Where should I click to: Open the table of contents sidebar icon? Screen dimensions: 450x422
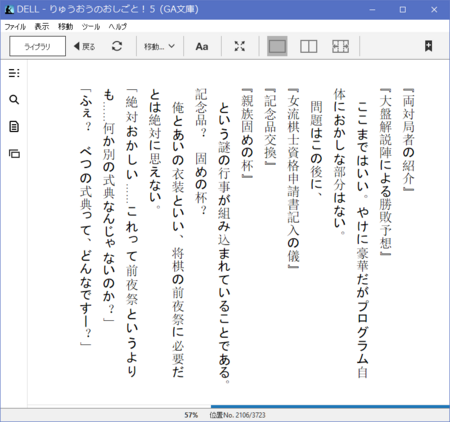pyautogui.click(x=14, y=73)
